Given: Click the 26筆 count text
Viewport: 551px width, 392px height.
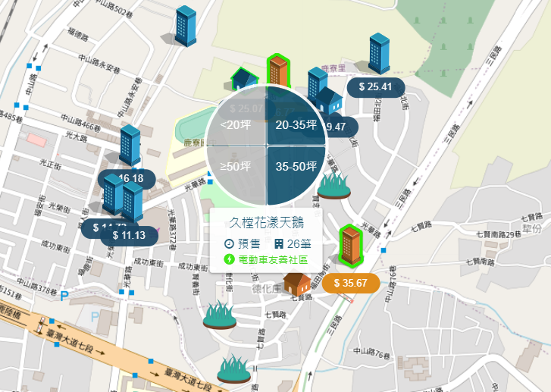Looking at the screenshot, I should click(x=299, y=243).
